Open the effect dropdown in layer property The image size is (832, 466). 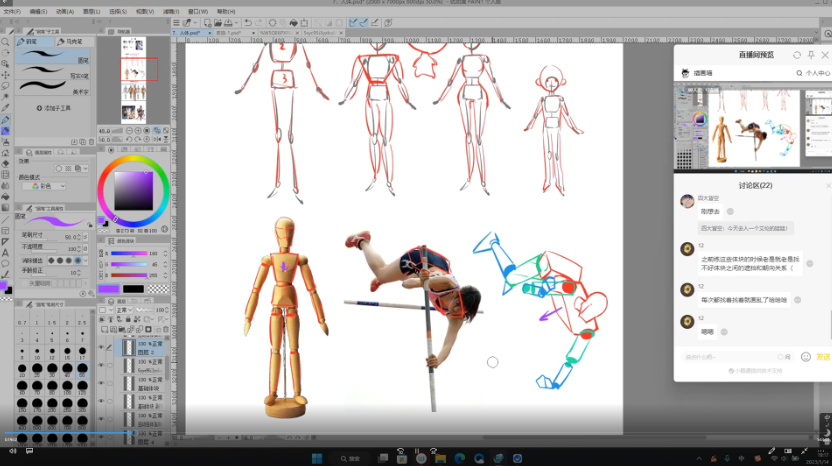85,168
